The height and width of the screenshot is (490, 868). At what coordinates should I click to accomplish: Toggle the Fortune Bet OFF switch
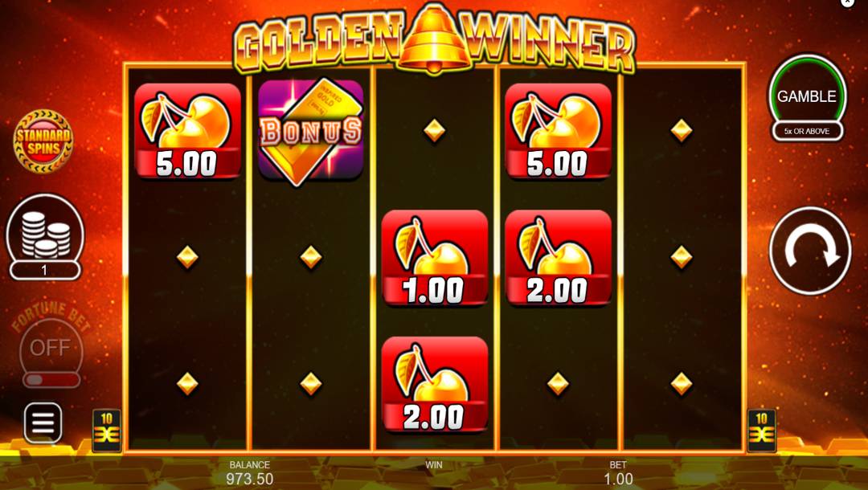pos(51,348)
